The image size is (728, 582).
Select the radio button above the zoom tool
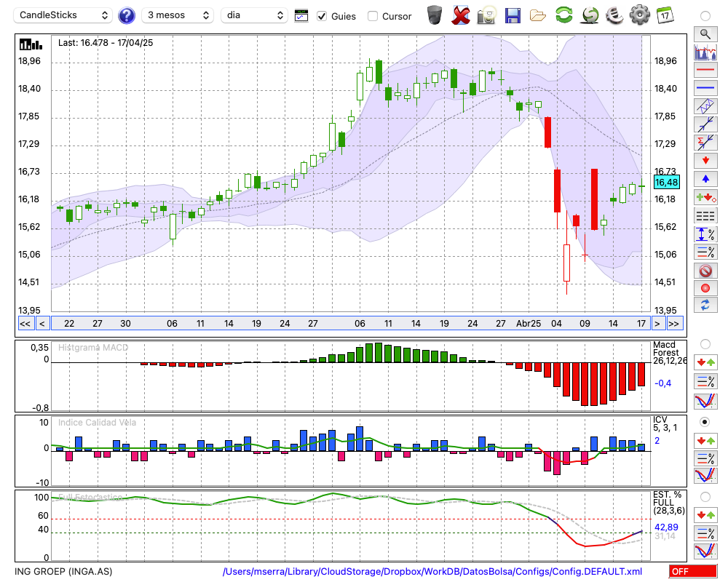point(705,16)
